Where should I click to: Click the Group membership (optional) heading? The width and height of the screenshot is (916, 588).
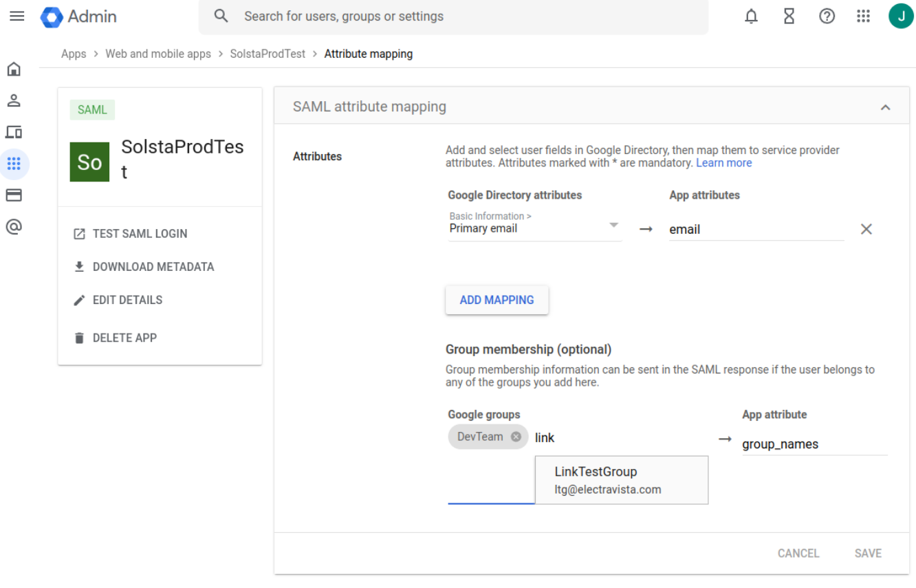[x=528, y=349]
